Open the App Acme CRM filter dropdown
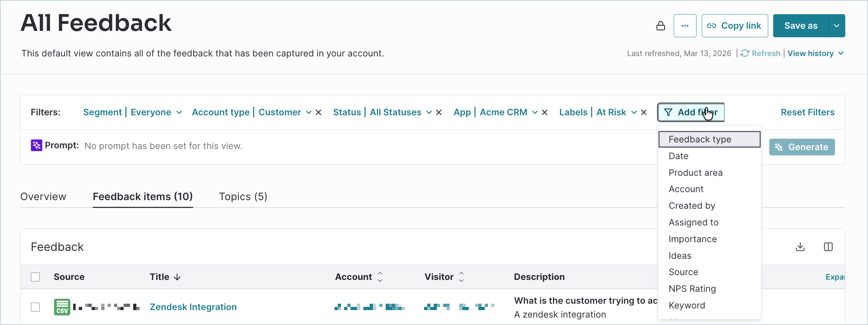 (495, 112)
